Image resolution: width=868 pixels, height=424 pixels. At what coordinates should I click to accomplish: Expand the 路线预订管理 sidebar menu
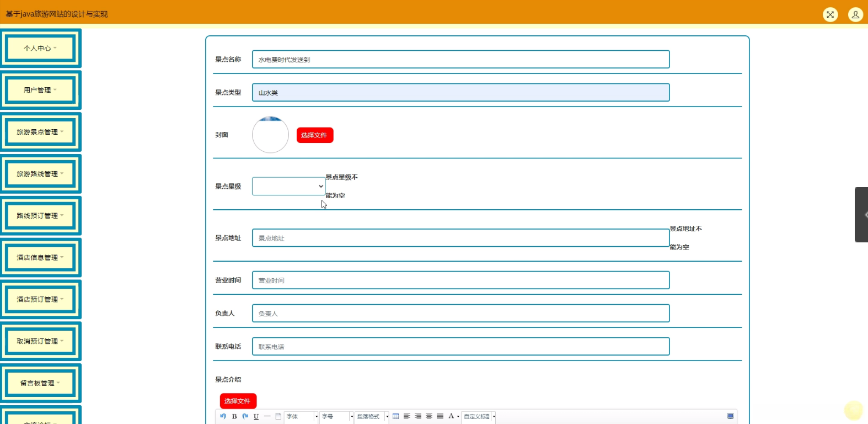[40, 216]
